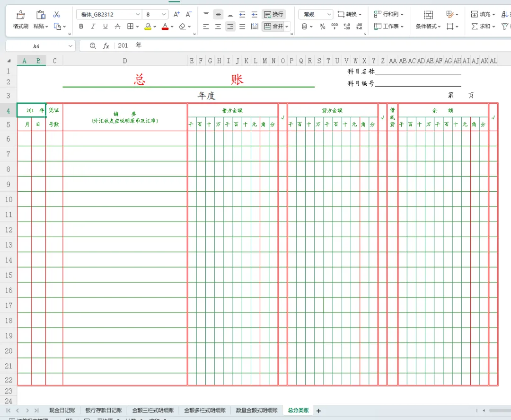Toggle Underline formatting
This screenshot has height=420, width=511.
(105, 27)
